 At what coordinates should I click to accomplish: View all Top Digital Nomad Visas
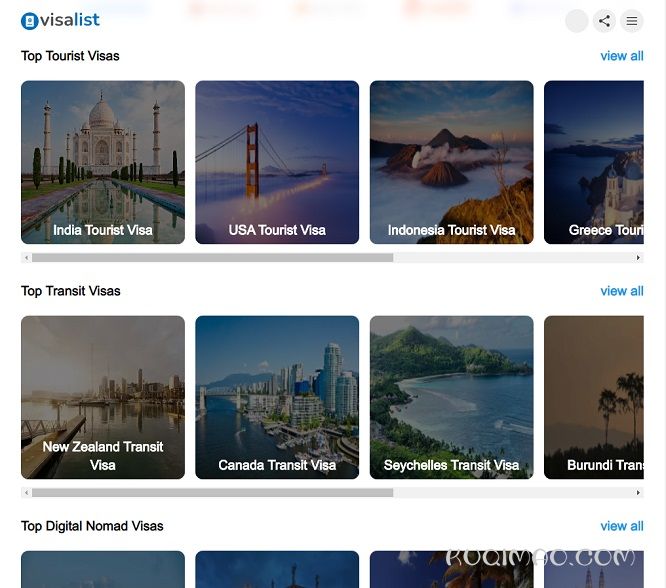point(621,526)
